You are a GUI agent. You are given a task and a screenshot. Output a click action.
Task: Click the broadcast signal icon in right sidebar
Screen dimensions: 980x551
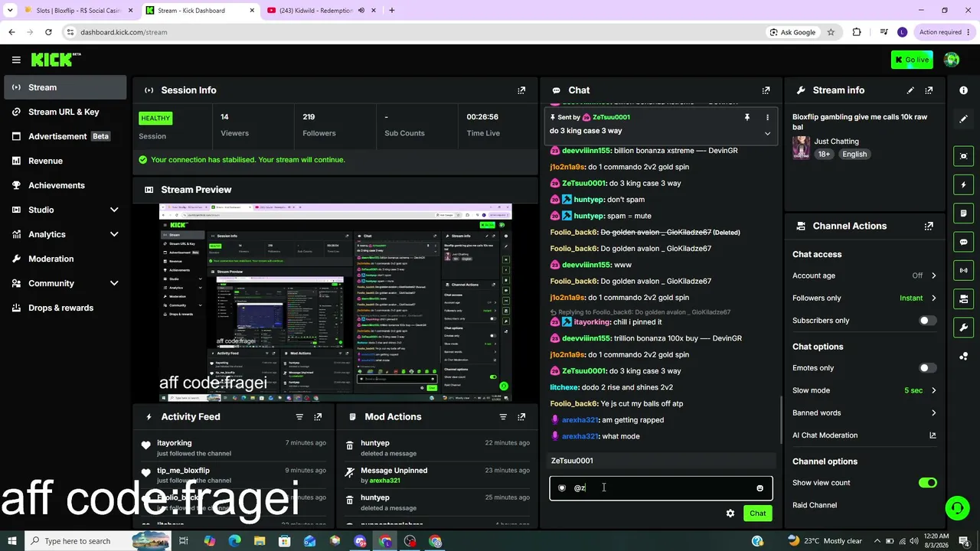(963, 270)
